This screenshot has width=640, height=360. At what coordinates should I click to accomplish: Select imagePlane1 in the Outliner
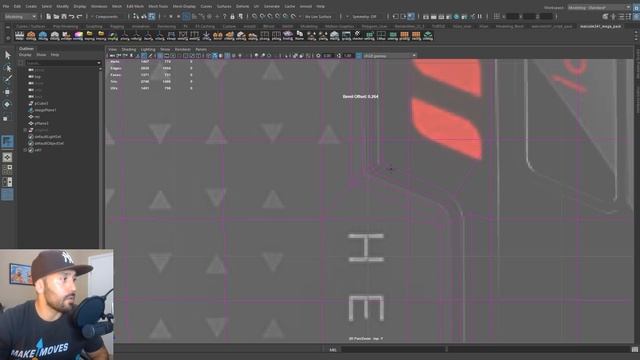pos(45,110)
